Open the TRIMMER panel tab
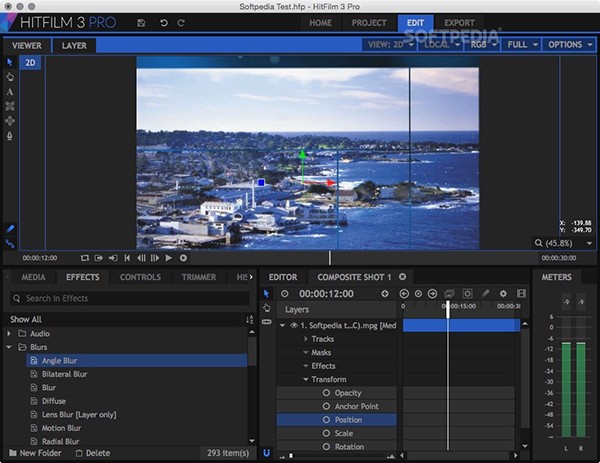This screenshot has width=600, height=463. pos(199,277)
